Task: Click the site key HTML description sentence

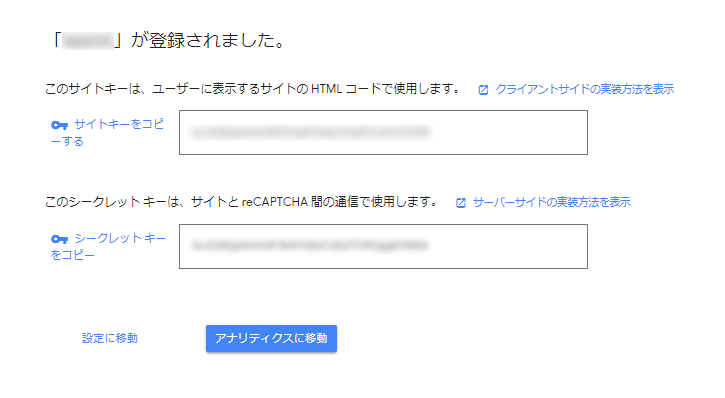Action: click(252, 89)
